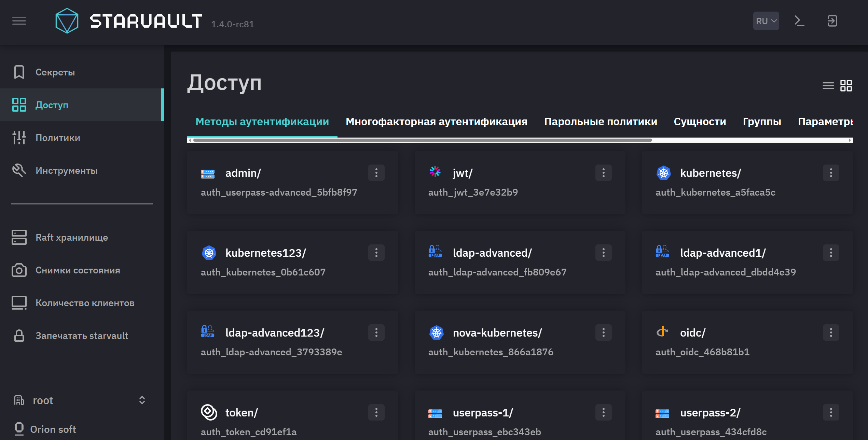This screenshot has height=440, width=868.
Task: Open the three-dot menu for jwt/
Action: 603,173
